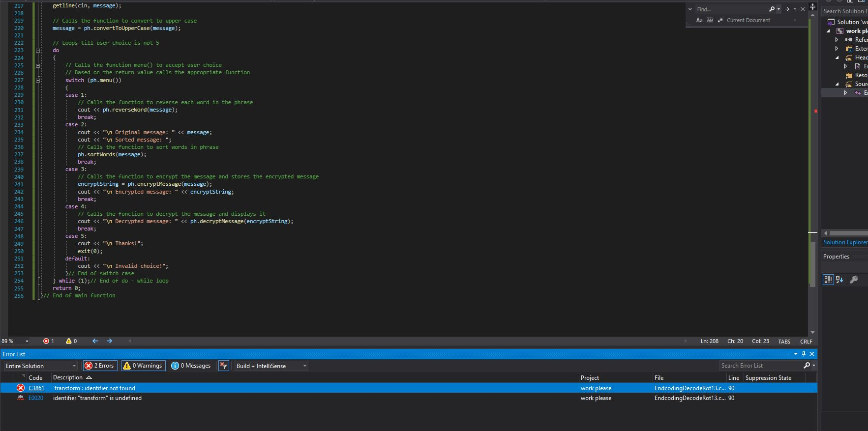Viewport: 868px width, 431px height.
Task: Click the Solution Explorer horizontal scrollbar
Action: [848, 233]
